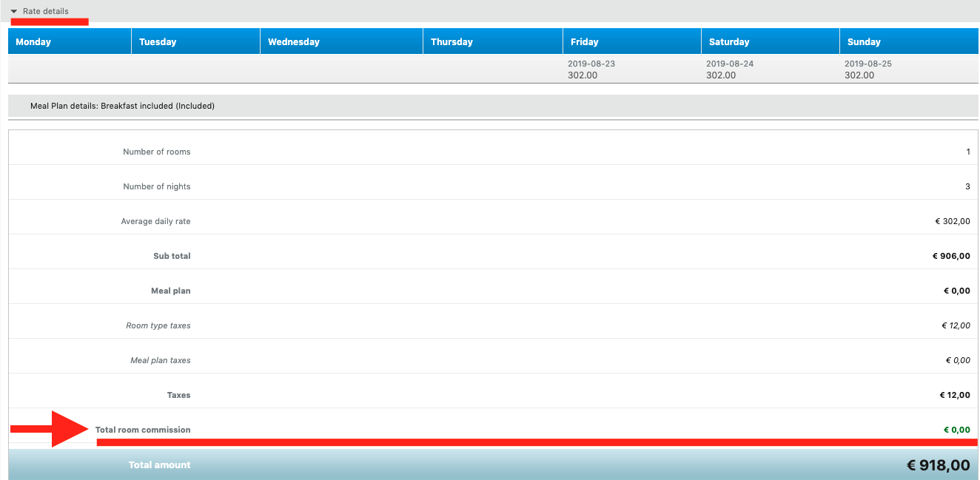Image resolution: width=980 pixels, height=480 pixels.
Task: Click the Total amount value € 918,00
Action: [939, 465]
